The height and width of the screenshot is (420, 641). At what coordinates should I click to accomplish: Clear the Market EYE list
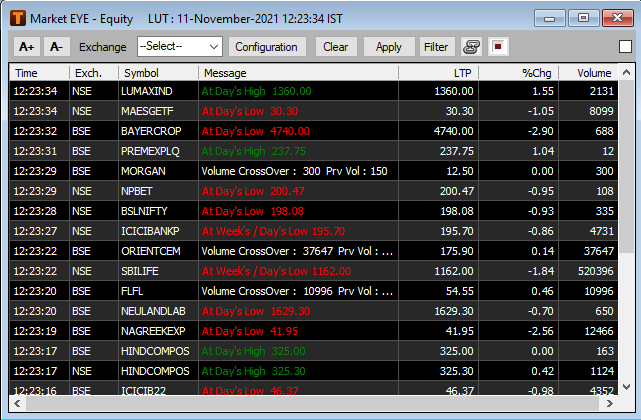(336, 47)
